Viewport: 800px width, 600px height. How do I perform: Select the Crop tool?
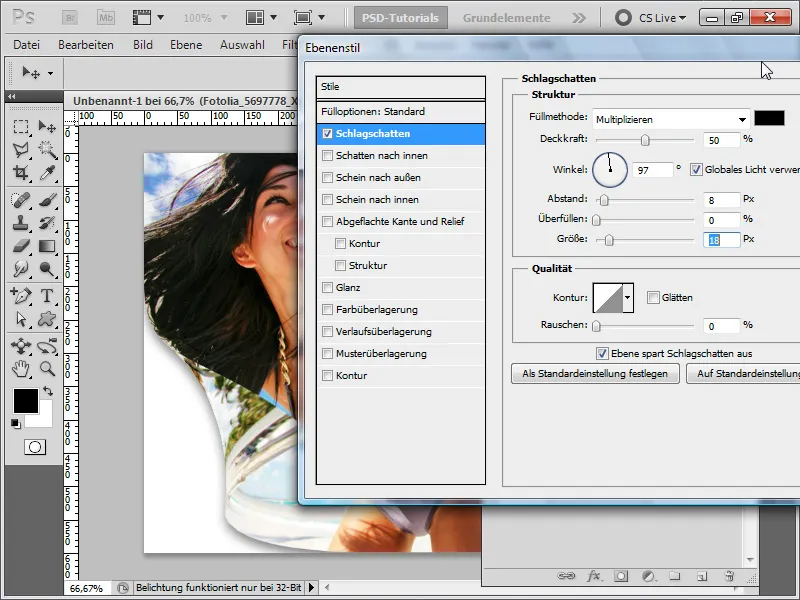(x=21, y=173)
